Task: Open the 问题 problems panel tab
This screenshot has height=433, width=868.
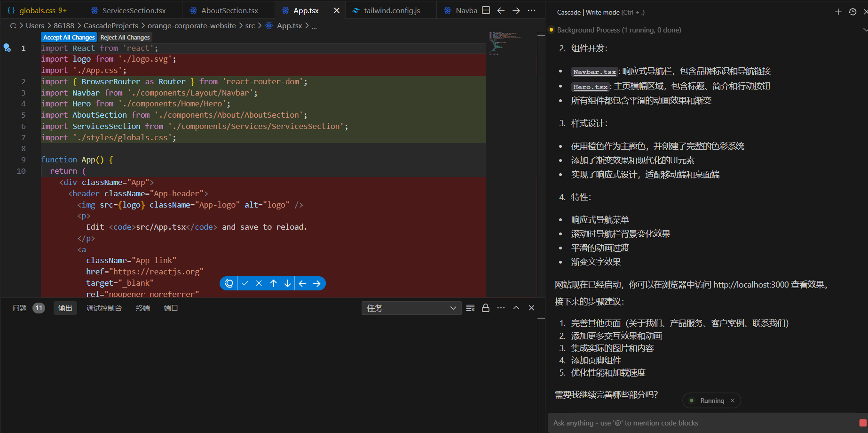Action: tap(19, 308)
